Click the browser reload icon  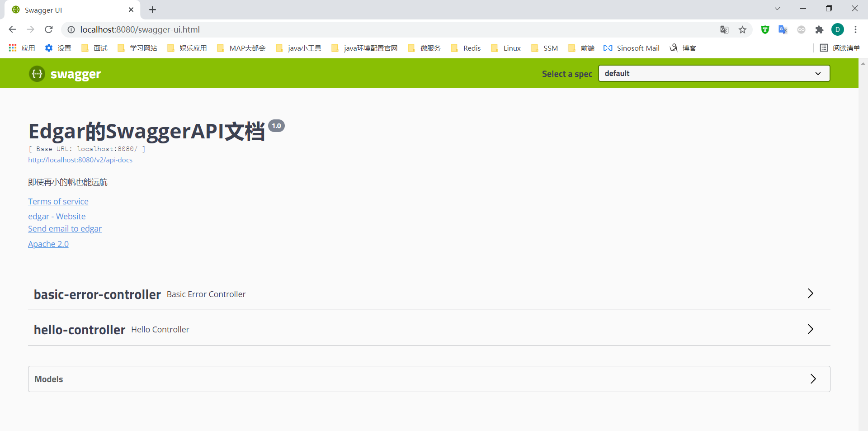click(x=49, y=29)
